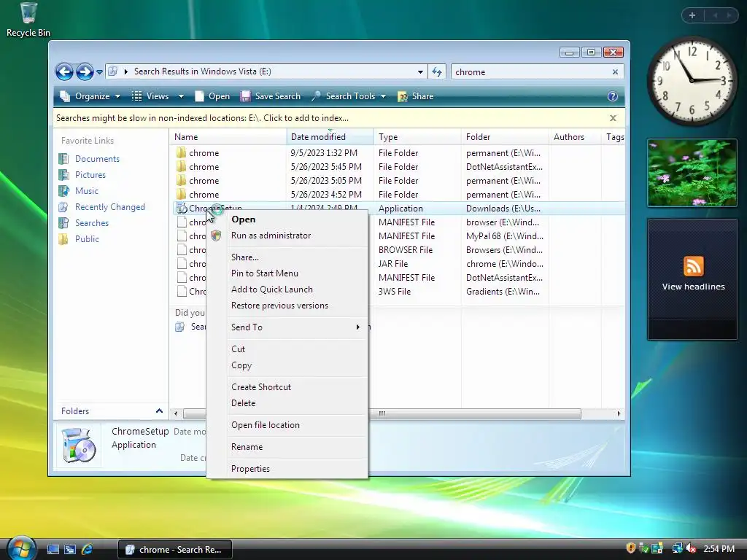Clear the search box with the X
Image resolution: width=747 pixels, height=560 pixels.
tap(615, 72)
